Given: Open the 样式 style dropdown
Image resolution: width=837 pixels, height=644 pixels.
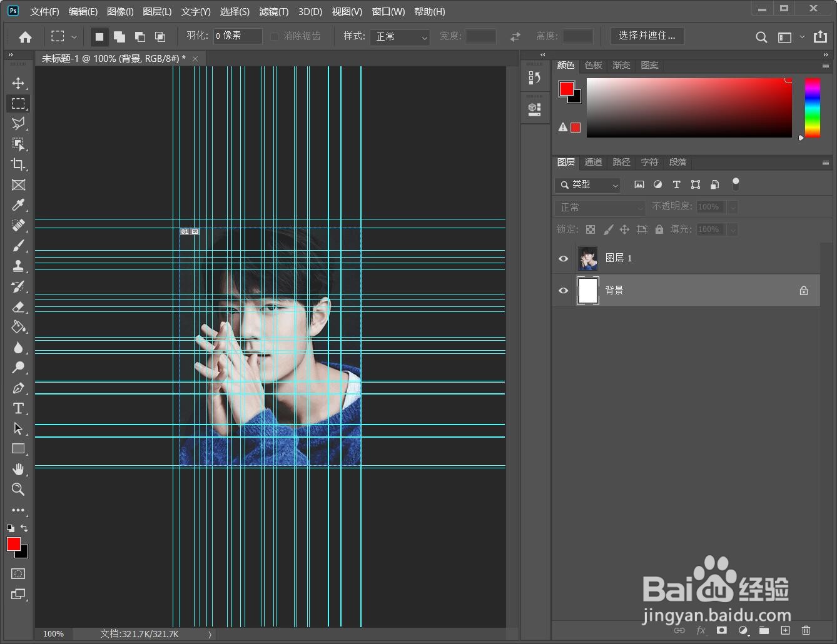Looking at the screenshot, I should click(400, 37).
